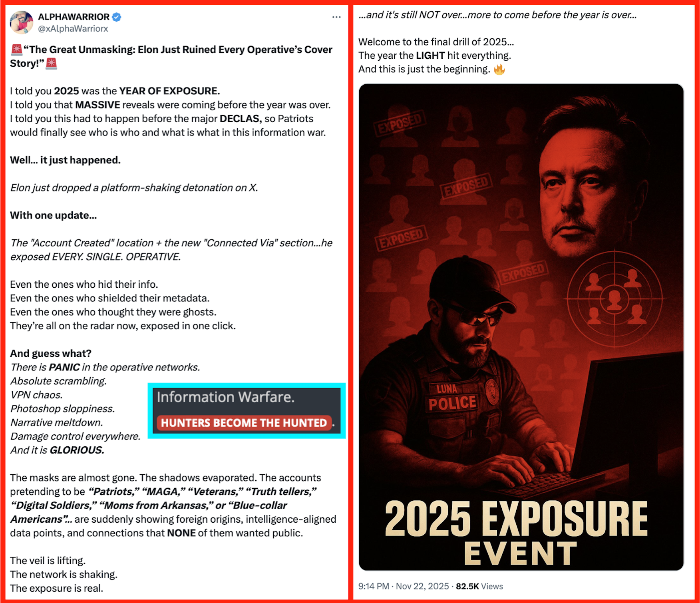Click the Information Warfare text
The image size is (700, 603).
coord(226,397)
